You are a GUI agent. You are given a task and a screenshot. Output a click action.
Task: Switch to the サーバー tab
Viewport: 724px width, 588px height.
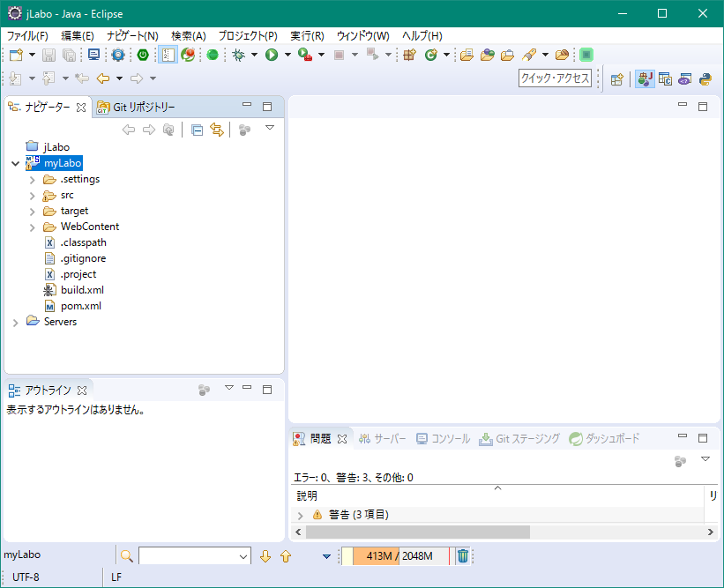click(x=383, y=439)
